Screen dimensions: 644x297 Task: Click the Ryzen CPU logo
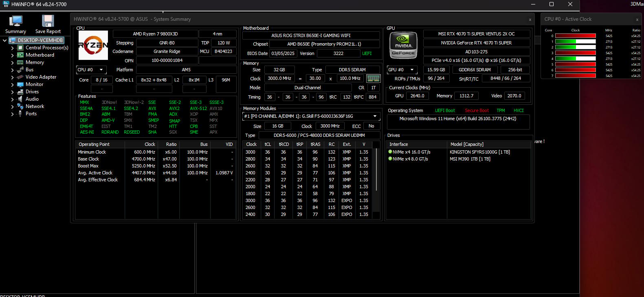tap(93, 45)
